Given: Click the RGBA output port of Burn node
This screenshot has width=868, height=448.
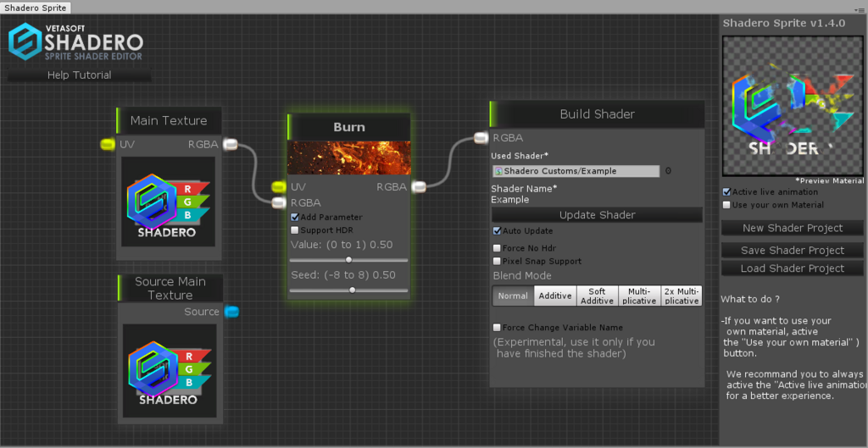Looking at the screenshot, I should click(419, 187).
